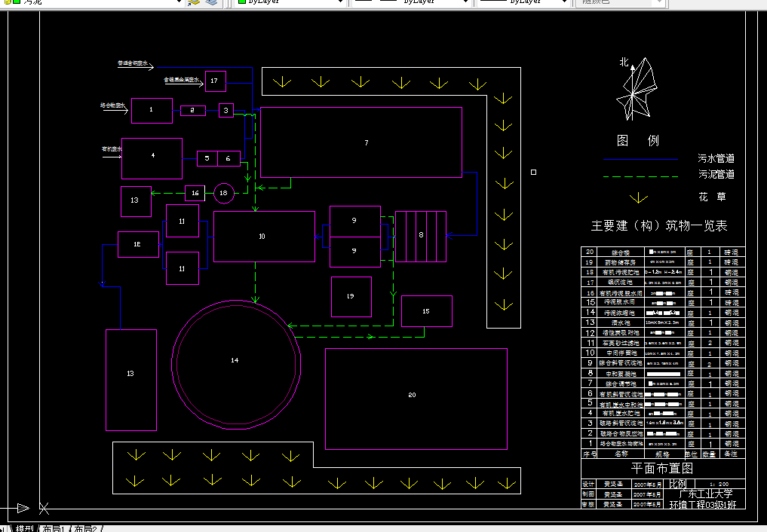Select tank label 10 on the site plan
Viewport: 767px width, 532px height.
(x=262, y=237)
